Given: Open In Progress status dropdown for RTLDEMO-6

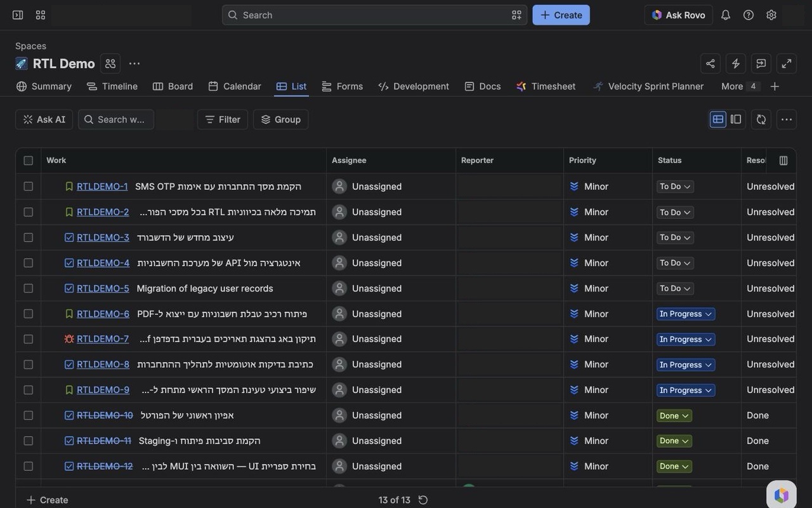Looking at the screenshot, I should (686, 314).
